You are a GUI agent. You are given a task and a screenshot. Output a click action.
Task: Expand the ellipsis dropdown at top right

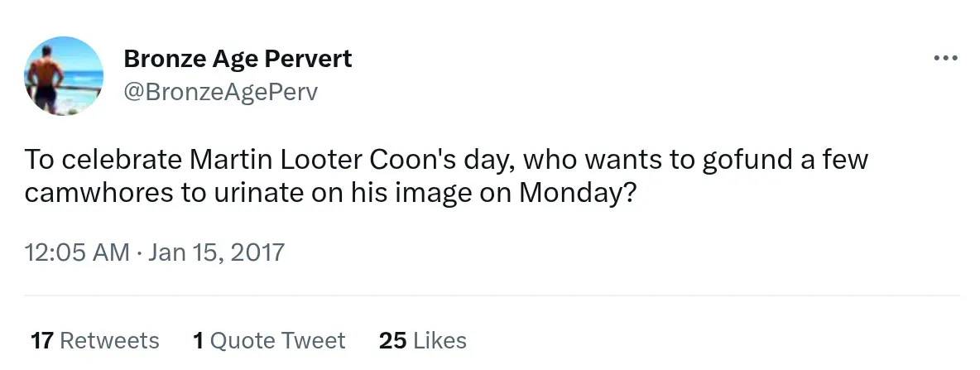coord(944,59)
